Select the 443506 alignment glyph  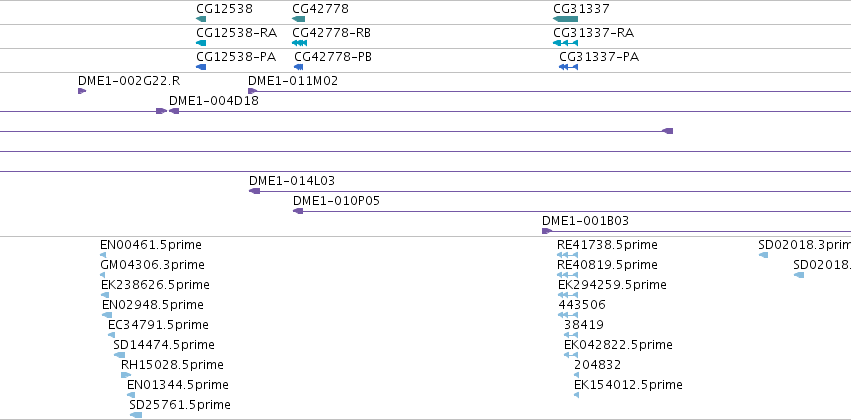click(x=568, y=315)
